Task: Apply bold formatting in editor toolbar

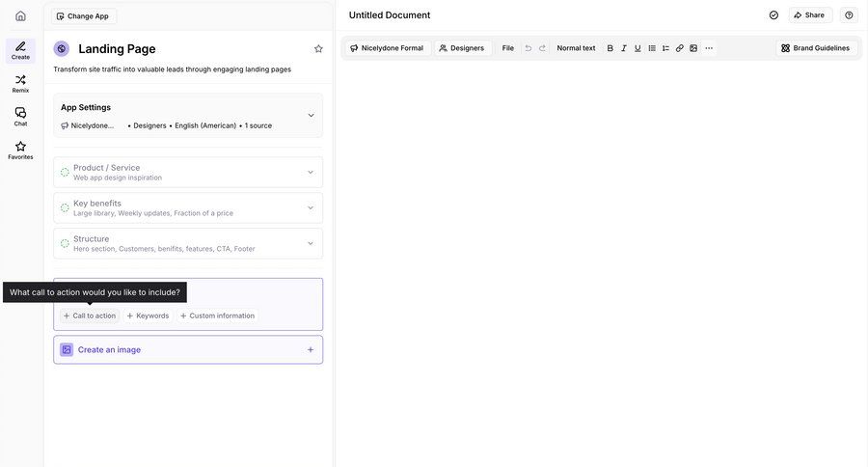Action: 610,48
